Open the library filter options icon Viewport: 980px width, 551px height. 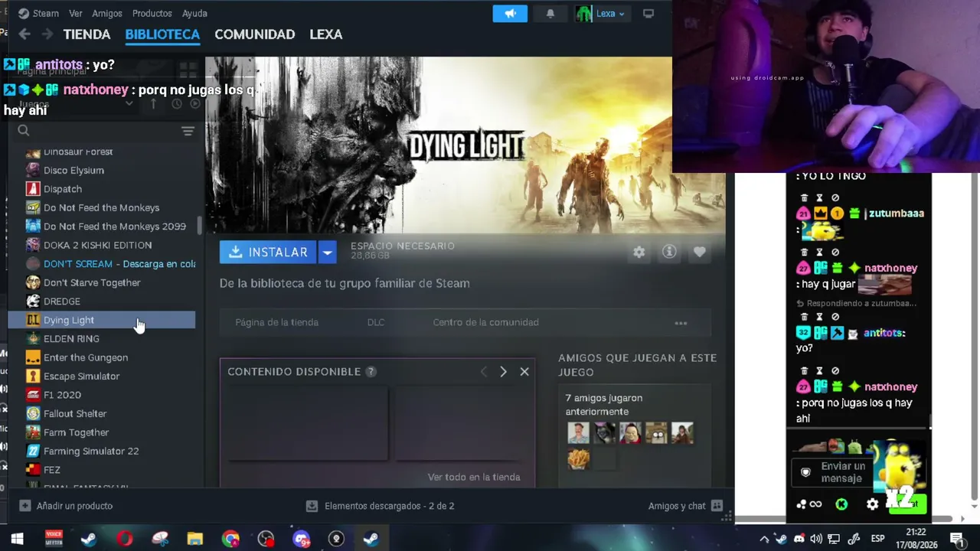[x=188, y=131]
